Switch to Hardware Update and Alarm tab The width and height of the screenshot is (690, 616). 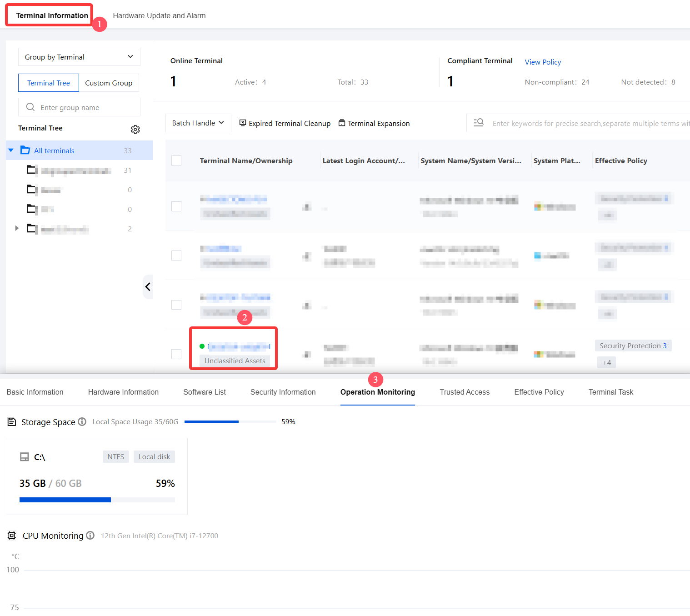[x=159, y=15]
